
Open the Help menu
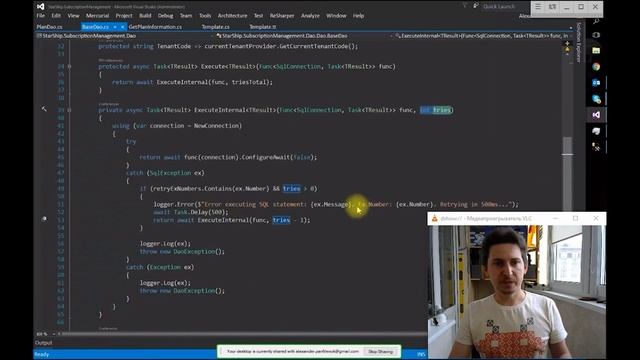pyautogui.click(x=358, y=16)
